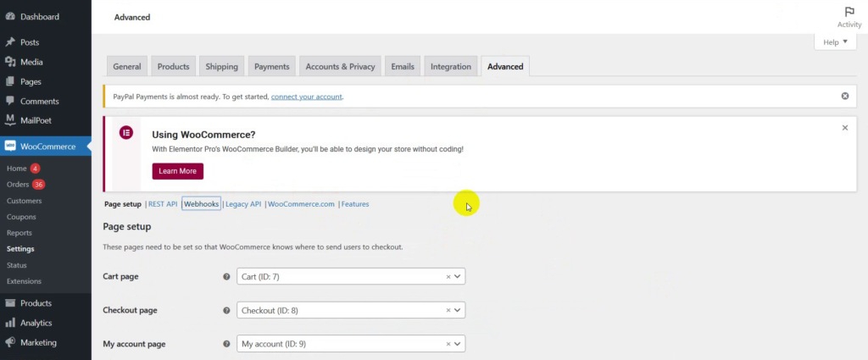Open the Features section link
Image resolution: width=868 pixels, height=360 pixels.
point(355,204)
